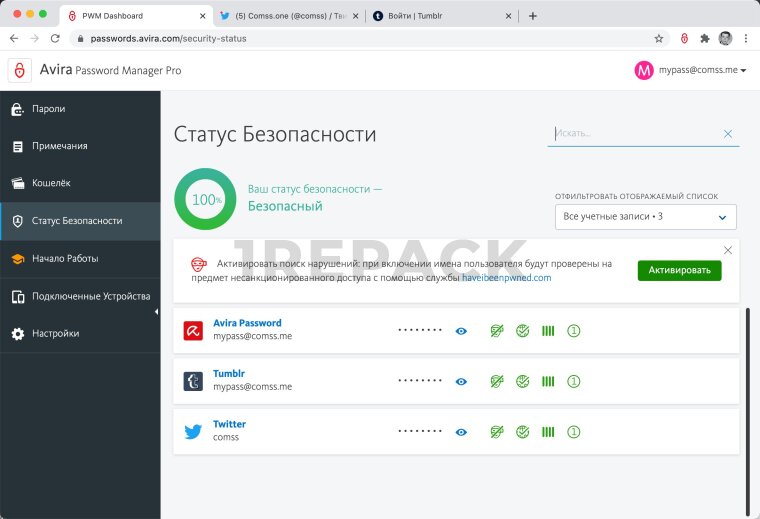Open Avira Password entry link
The width and height of the screenshot is (760, 519).
click(247, 323)
